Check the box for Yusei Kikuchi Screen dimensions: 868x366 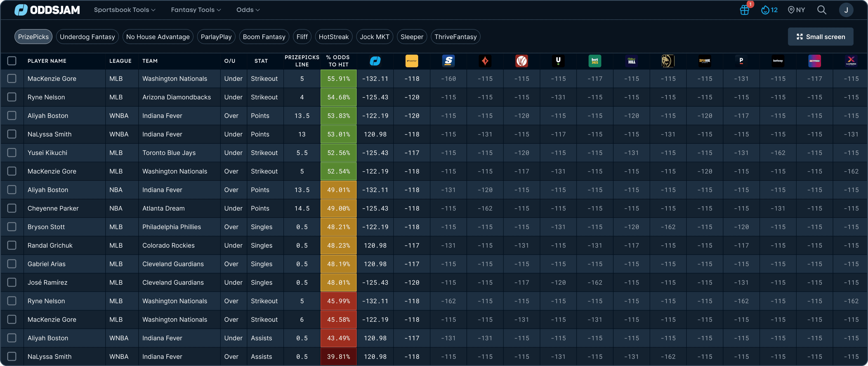point(12,153)
